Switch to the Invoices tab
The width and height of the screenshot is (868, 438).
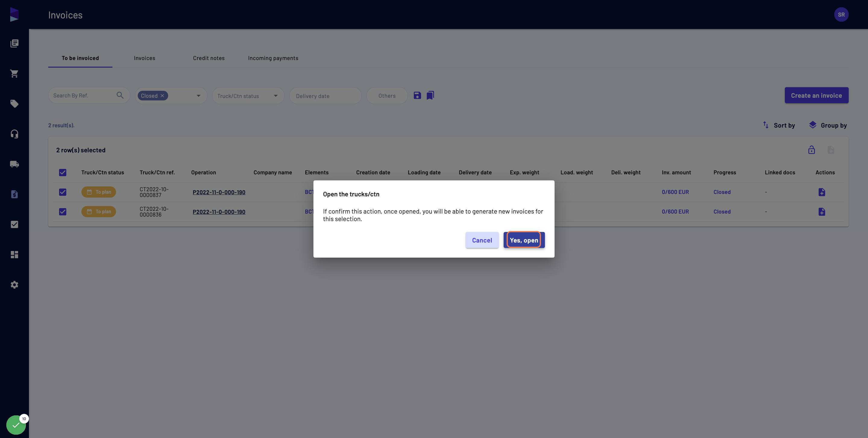(x=145, y=58)
